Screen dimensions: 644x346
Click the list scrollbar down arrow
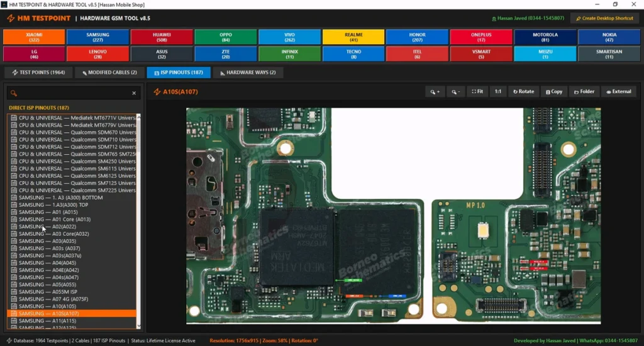(x=139, y=326)
